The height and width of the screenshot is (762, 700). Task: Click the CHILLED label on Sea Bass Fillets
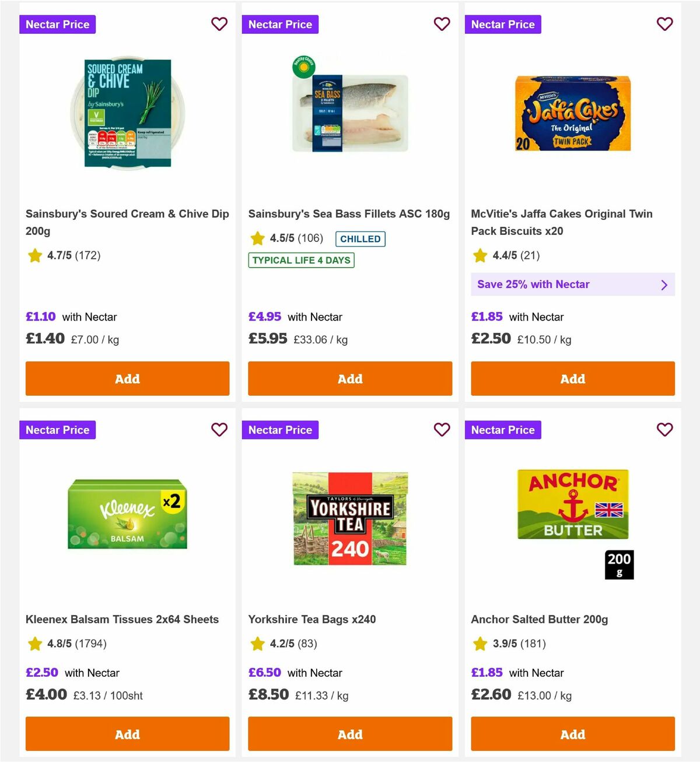[x=360, y=238]
